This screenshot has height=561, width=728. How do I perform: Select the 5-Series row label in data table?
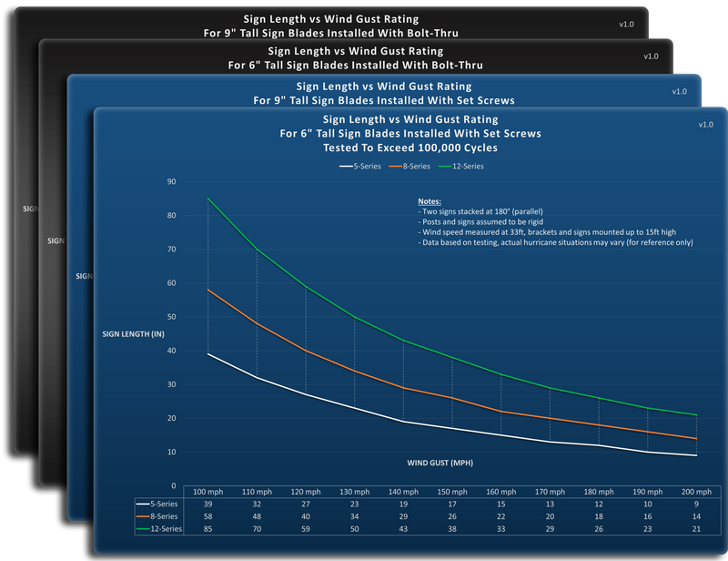click(157, 504)
